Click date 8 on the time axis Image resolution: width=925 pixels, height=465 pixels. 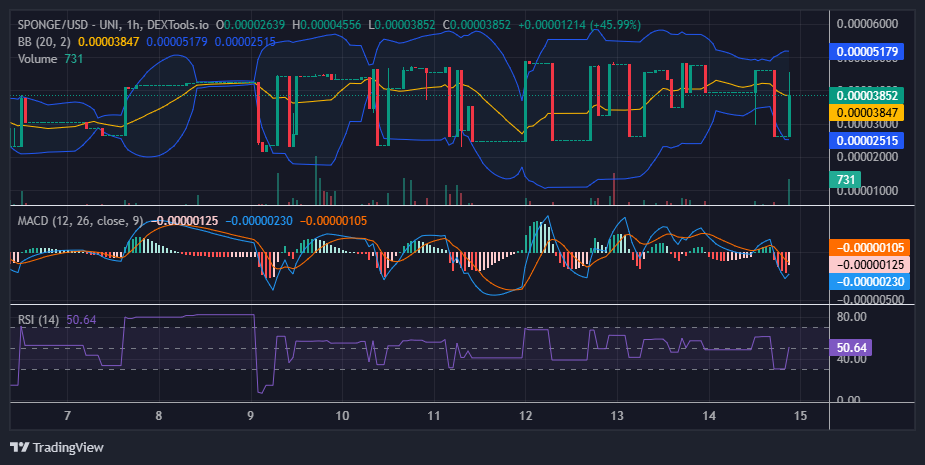[x=159, y=415]
